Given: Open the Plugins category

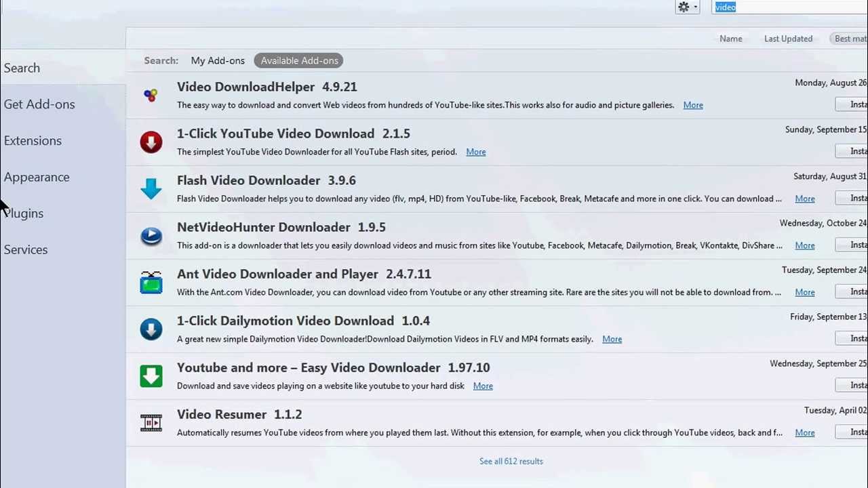Looking at the screenshot, I should 62,213.
